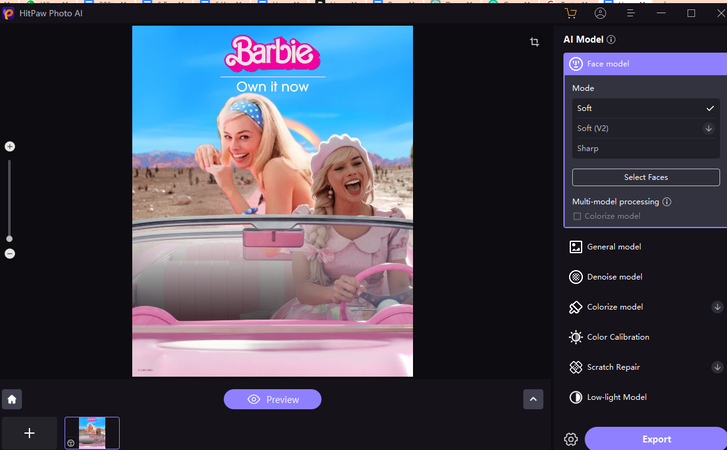
Task: Click the home icon button
Action: pos(11,399)
